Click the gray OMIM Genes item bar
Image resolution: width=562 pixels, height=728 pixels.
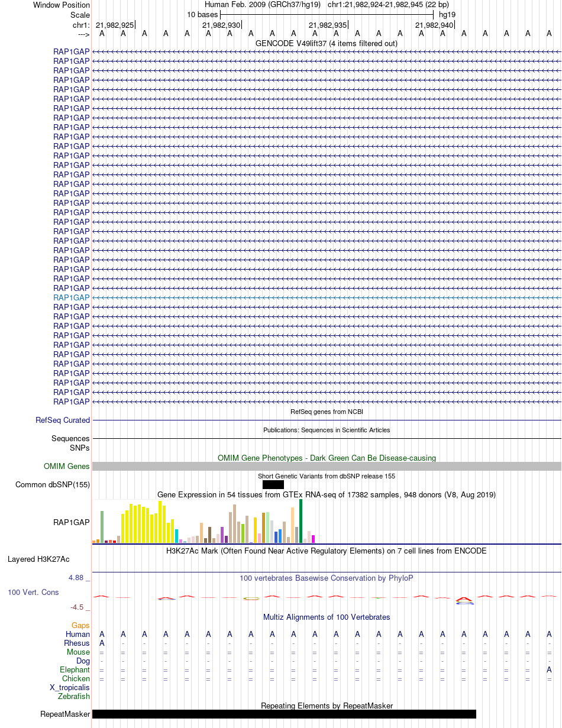click(x=327, y=467)
